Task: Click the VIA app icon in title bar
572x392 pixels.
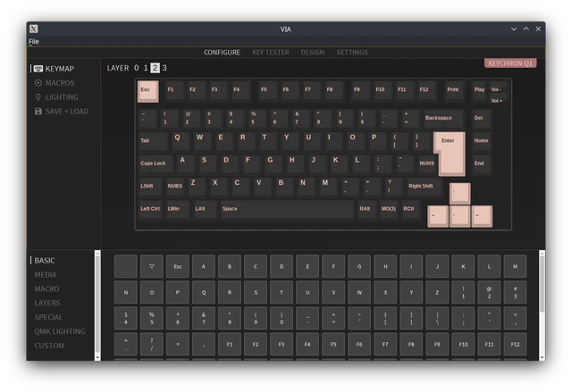Action: pos(34,29)
